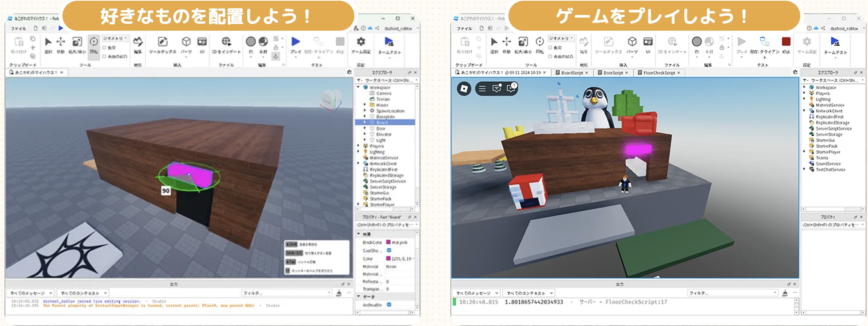
Task: Expand Workspace in right Explorer
Action: tap(804, 87)
